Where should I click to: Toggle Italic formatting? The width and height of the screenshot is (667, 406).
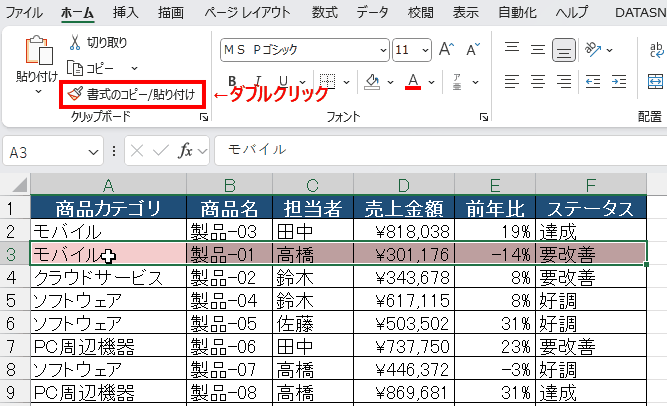click(257, 81)
